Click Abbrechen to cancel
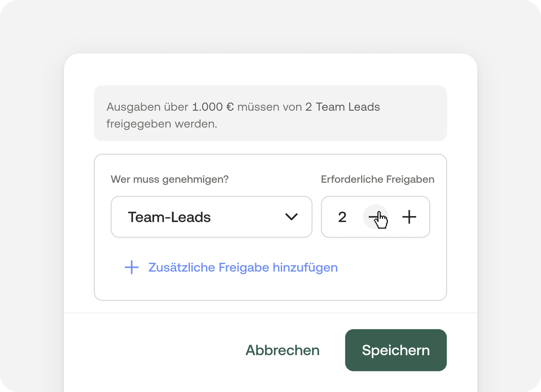Screen dimensions: 541x392 [x=282, y=350]
